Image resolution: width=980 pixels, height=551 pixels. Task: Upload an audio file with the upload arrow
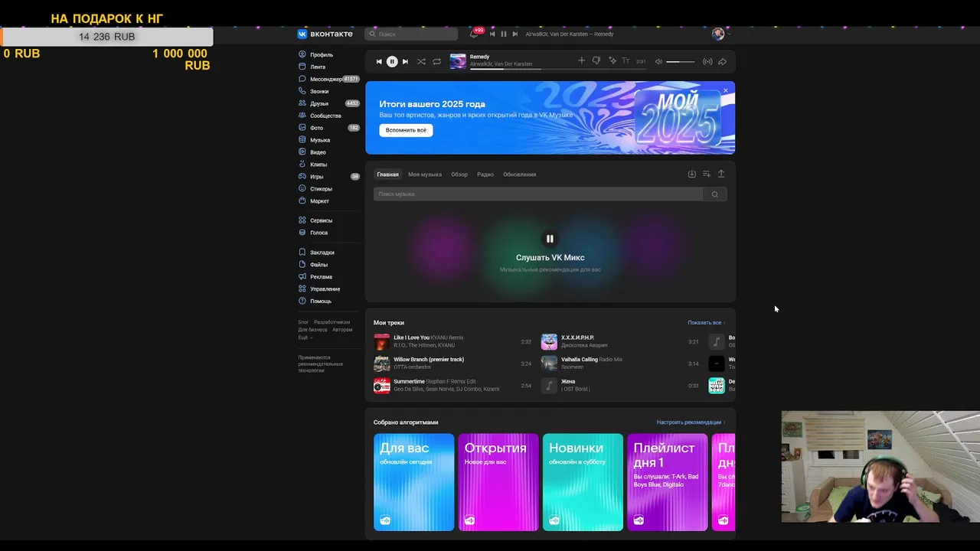click(720, 174)
